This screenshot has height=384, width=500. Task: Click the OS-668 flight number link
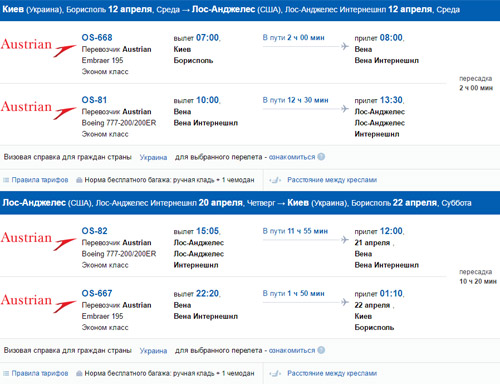[97, 38]
